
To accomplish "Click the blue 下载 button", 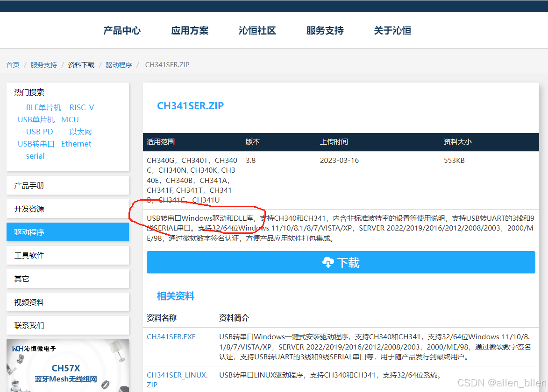I will point(341,262).
